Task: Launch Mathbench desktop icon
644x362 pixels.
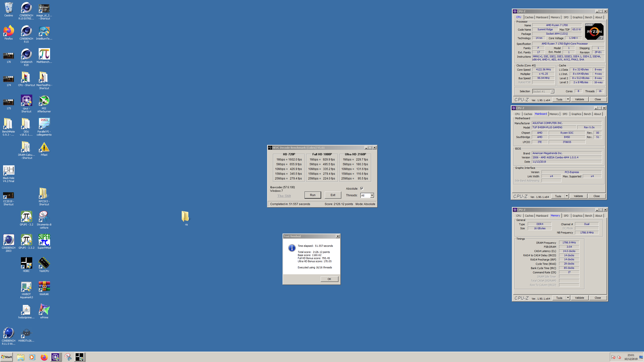Action: tap(44, 56)
